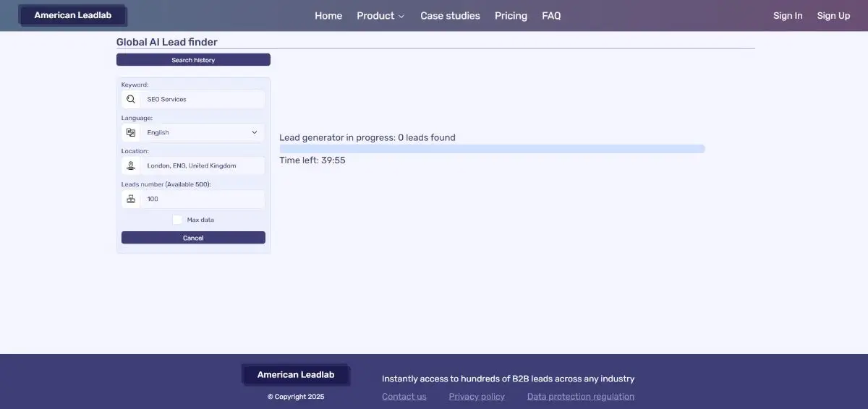Click the American Leadlab header logo

73,15
